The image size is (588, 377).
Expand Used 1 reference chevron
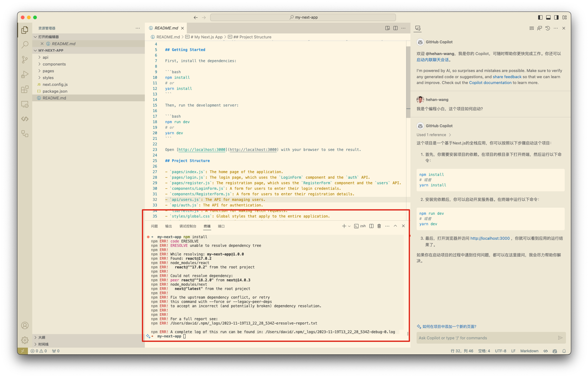click(450, 135)
